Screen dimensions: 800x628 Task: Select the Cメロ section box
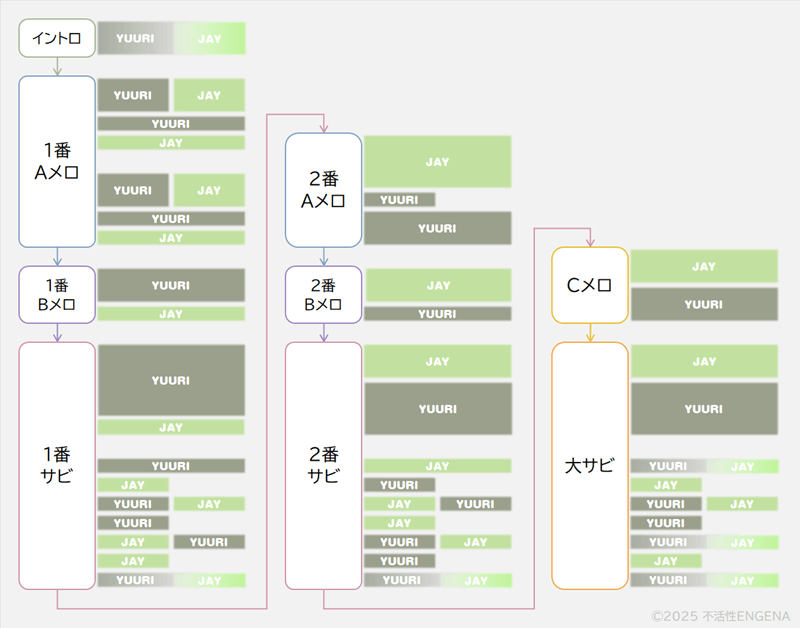click(590, 285)
